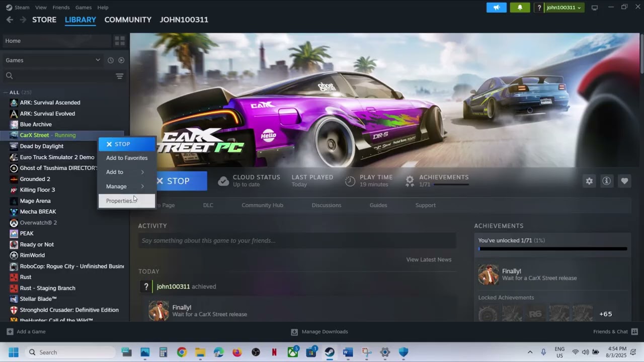Open the john100311 account dropdown

[564, 8]
